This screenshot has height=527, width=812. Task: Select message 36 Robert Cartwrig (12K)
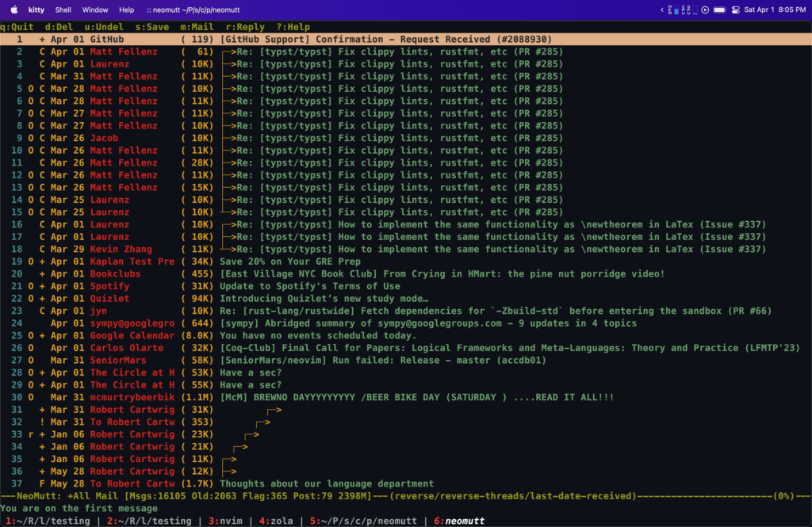click(406, 472)
